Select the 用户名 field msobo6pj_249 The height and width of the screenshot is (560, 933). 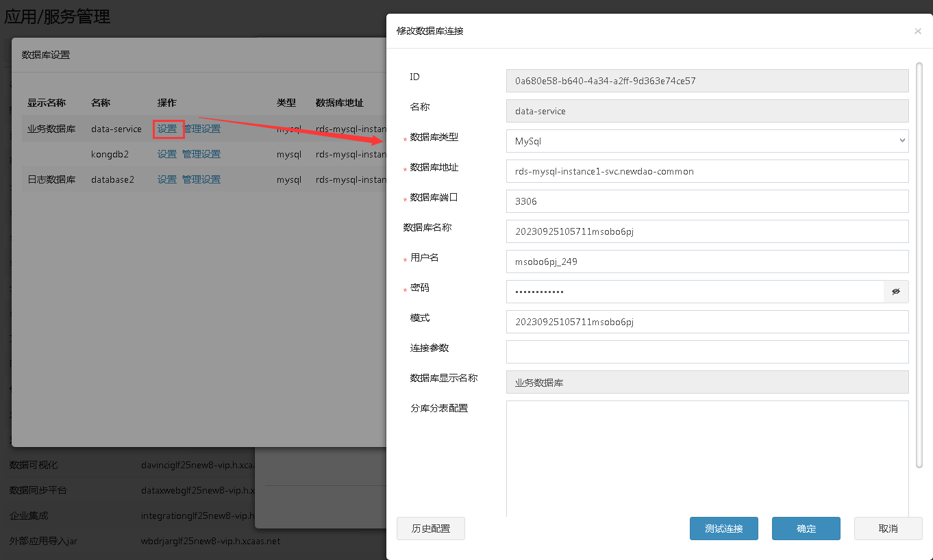click(x=707, y=262)
